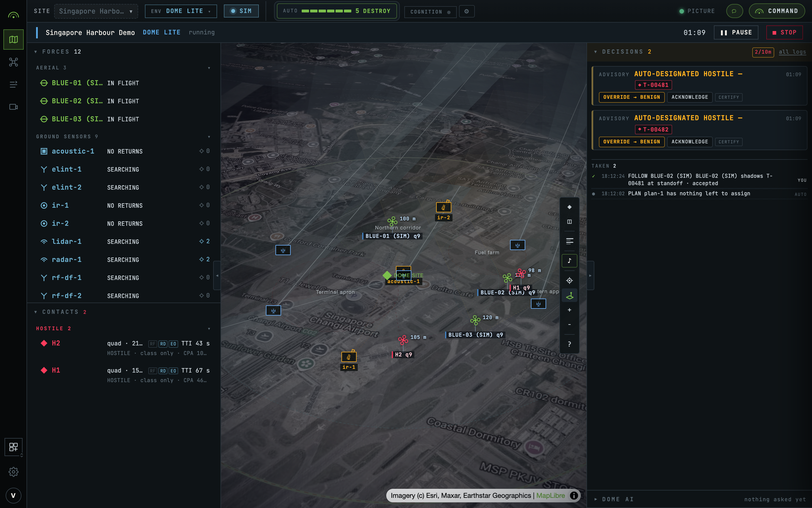Image resolution: width=812 pixels, height=508 pixels.
Task: Toggle the SIM mode switch
Action: click(x=241, y=11)
